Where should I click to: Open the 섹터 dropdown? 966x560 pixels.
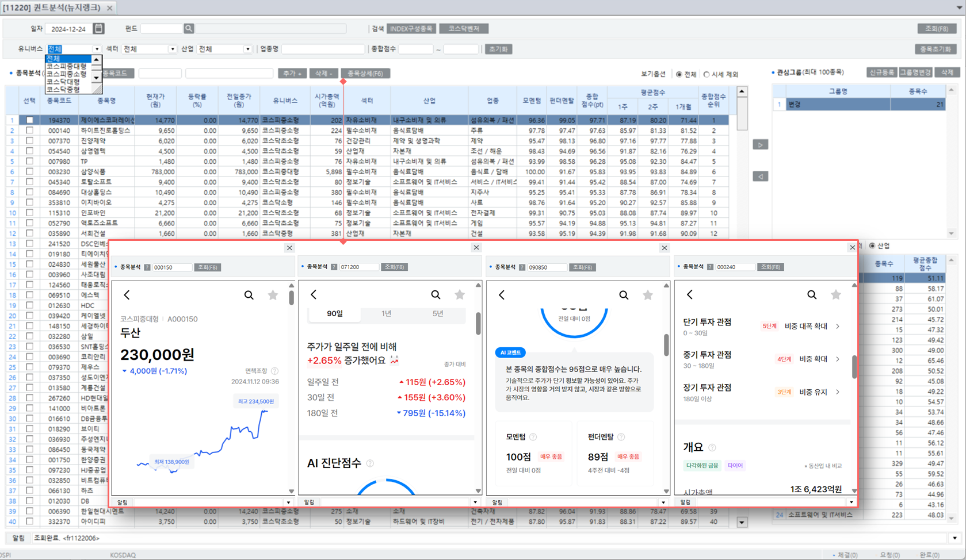point(172,49)
